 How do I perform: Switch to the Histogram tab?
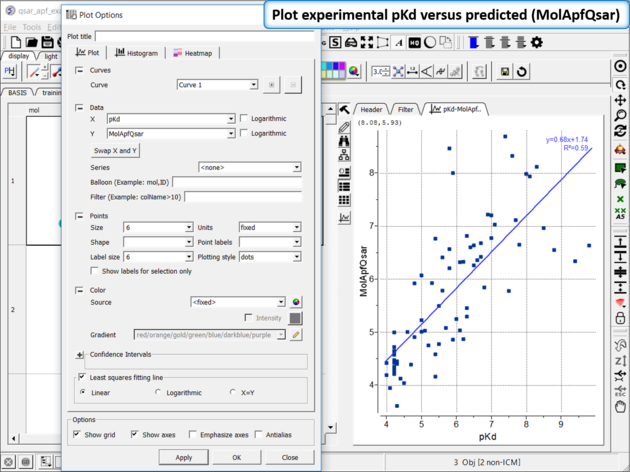coord(137,52)
